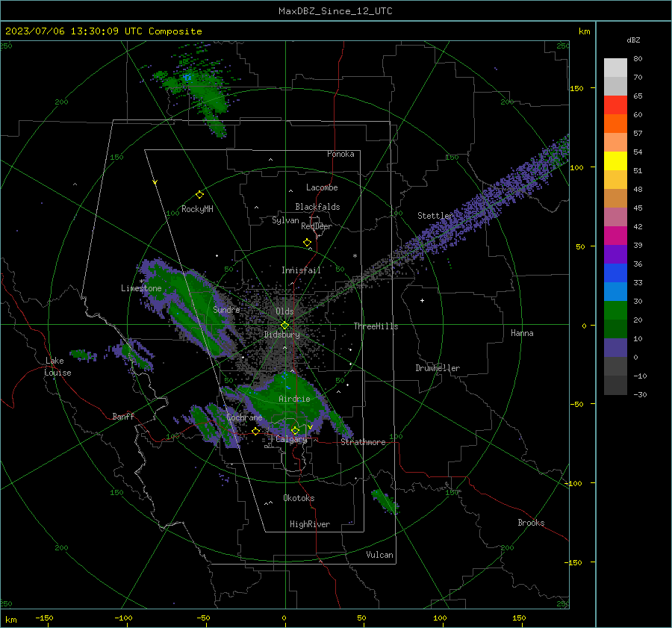This screenshot has height=628, width=672.
Task: Select the orange 57–60 dBZ legend swatch
Action: 615,123
